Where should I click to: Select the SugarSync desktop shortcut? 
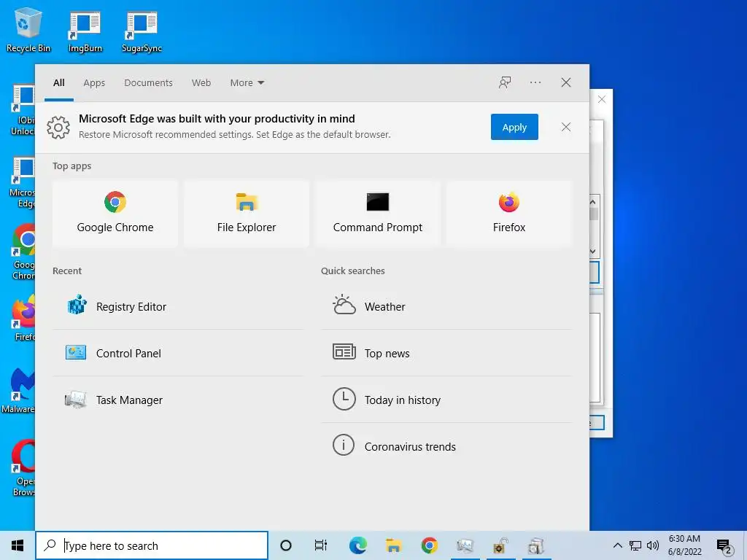142,32
